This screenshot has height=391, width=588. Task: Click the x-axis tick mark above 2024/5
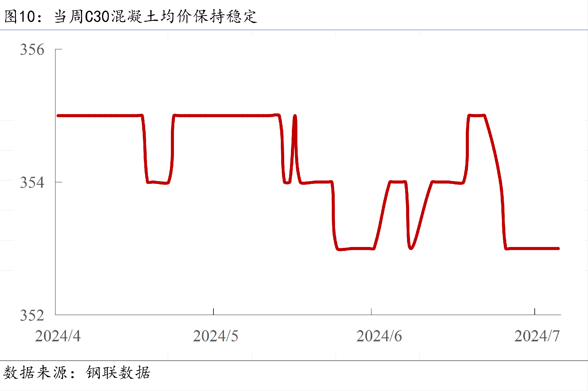pyautogui.click(x=213, y=312)
